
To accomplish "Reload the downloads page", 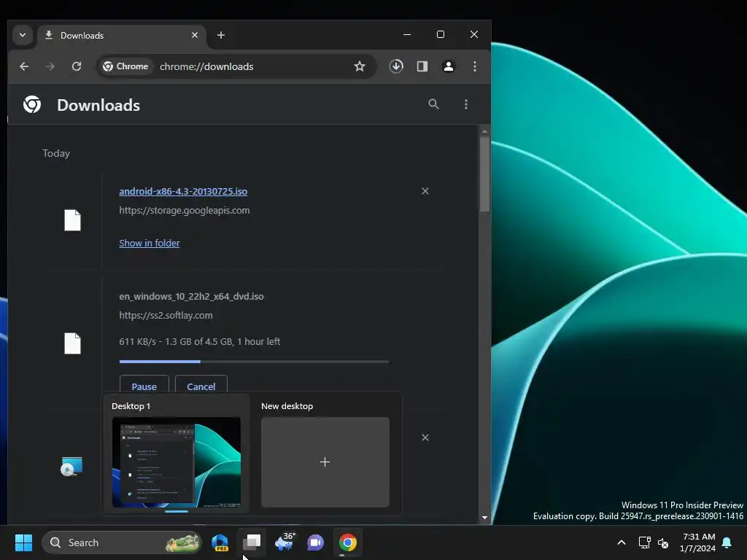I will [x=76, y=66].
